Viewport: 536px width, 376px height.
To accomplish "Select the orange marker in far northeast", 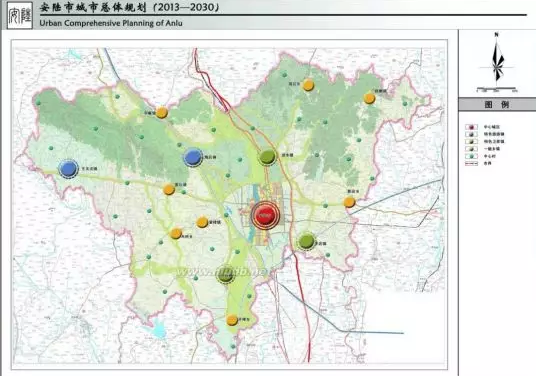I will click(369, 98).
